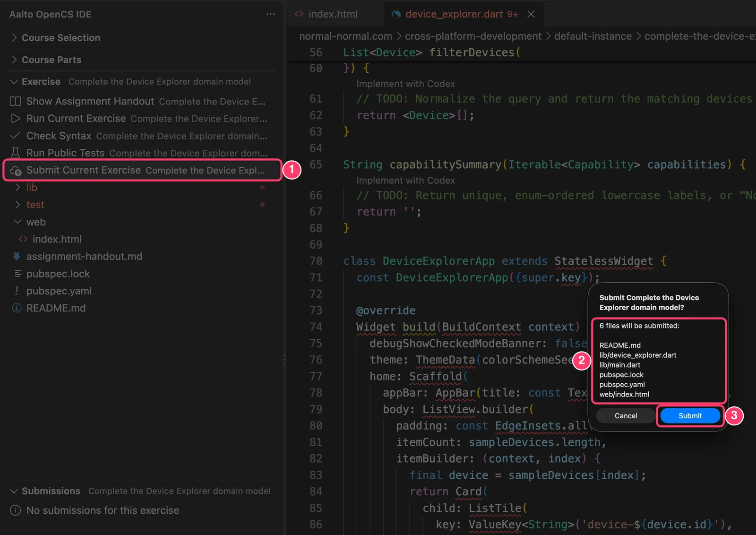Screen dimensions: 756x535
Task: Click the lines icon beside pubspec.lock
Action: click(x=18, y=274)
